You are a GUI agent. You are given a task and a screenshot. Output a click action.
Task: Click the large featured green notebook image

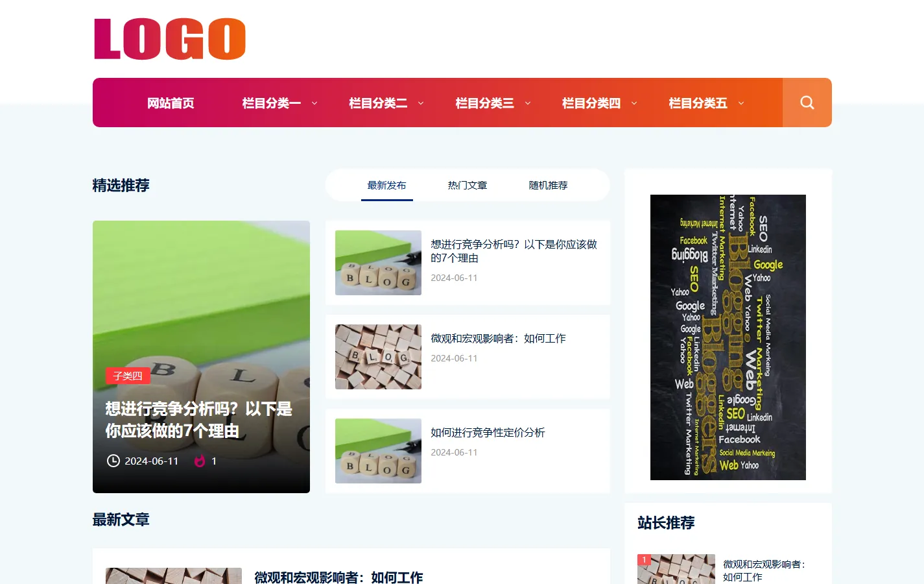[x=201, y=357]
